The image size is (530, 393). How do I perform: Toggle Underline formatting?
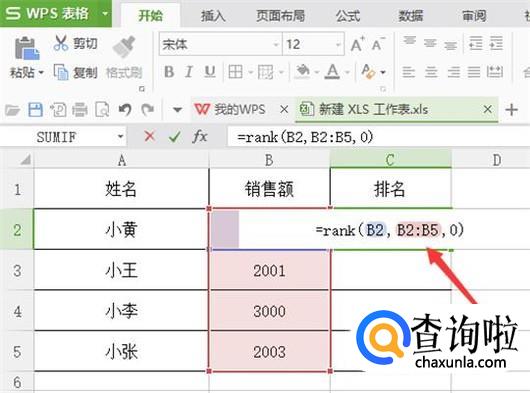tap(210, 72)
